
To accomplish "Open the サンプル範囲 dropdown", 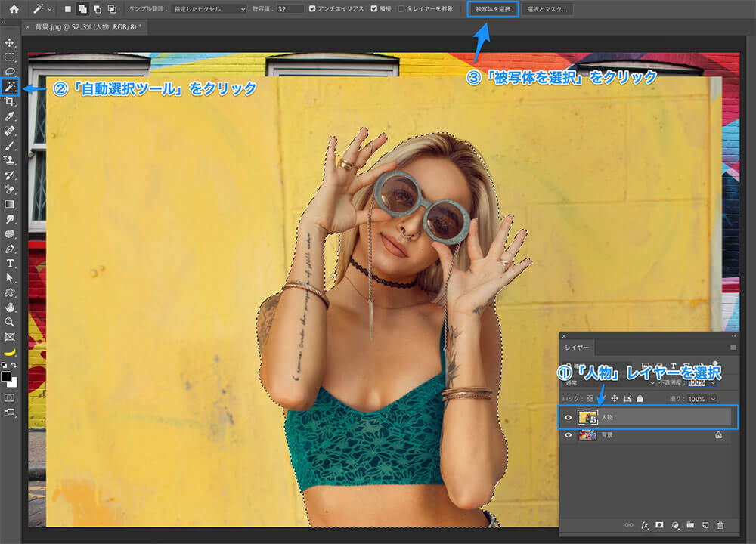I will (x=209, y=8).
